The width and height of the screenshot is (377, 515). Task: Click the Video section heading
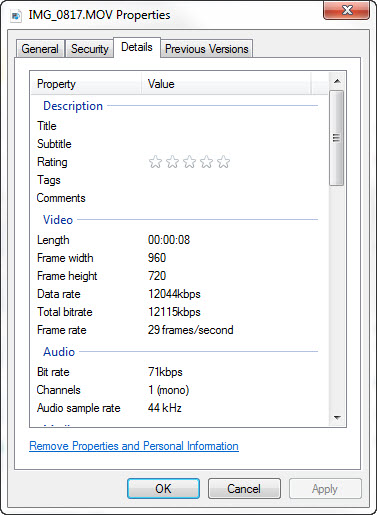58,220
